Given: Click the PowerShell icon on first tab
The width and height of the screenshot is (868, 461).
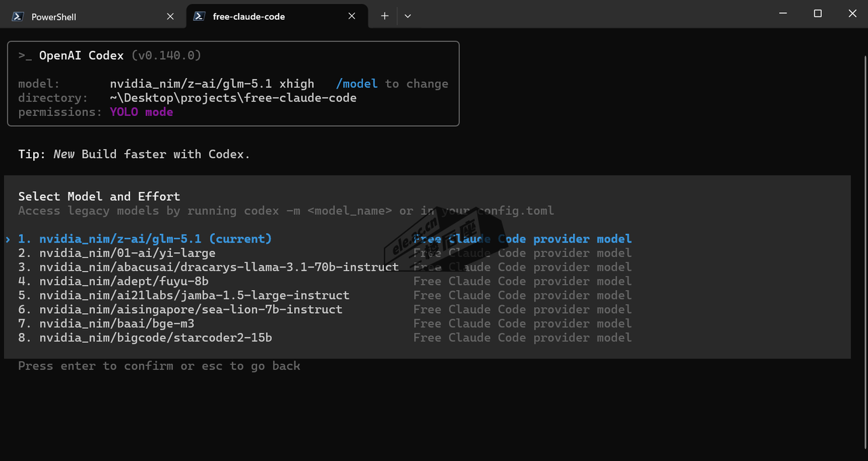Looking at the screenshot, I should click(19, 16).
